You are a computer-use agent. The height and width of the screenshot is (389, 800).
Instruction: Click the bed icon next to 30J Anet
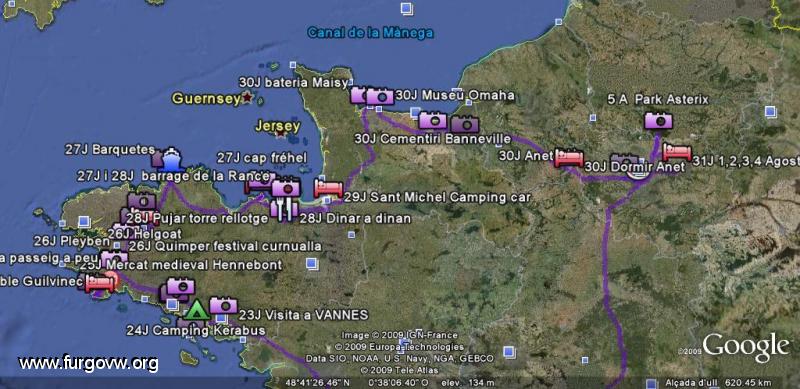pyautogui.click(x=569, y=158)
